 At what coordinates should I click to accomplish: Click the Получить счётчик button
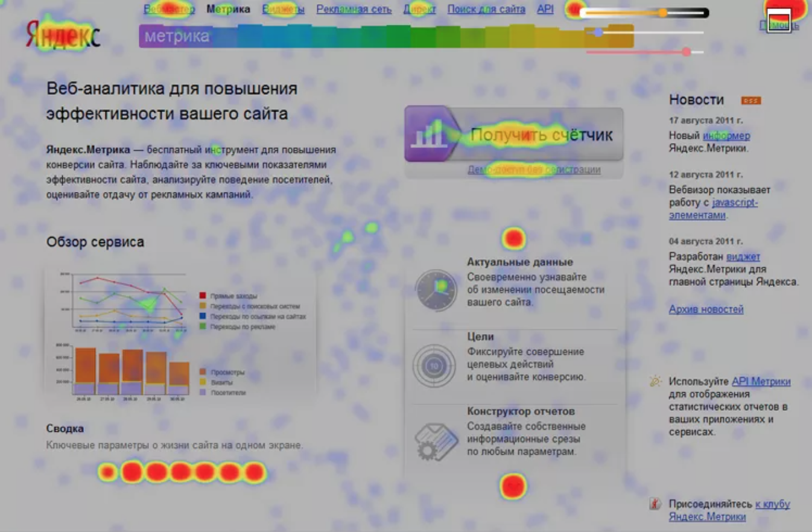(513, 134)
